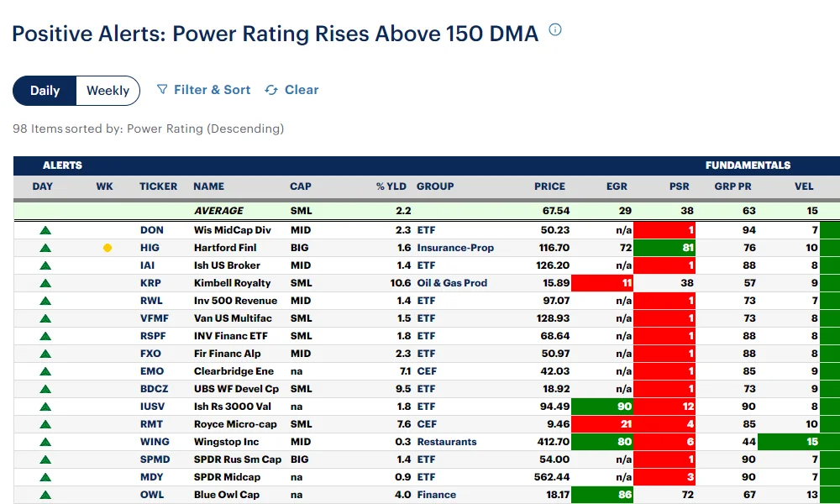Image resolution: width=840 pixels, height=504 pixels.
Task: Sort by the VEL column header
Action: click(x=804, y=186)
